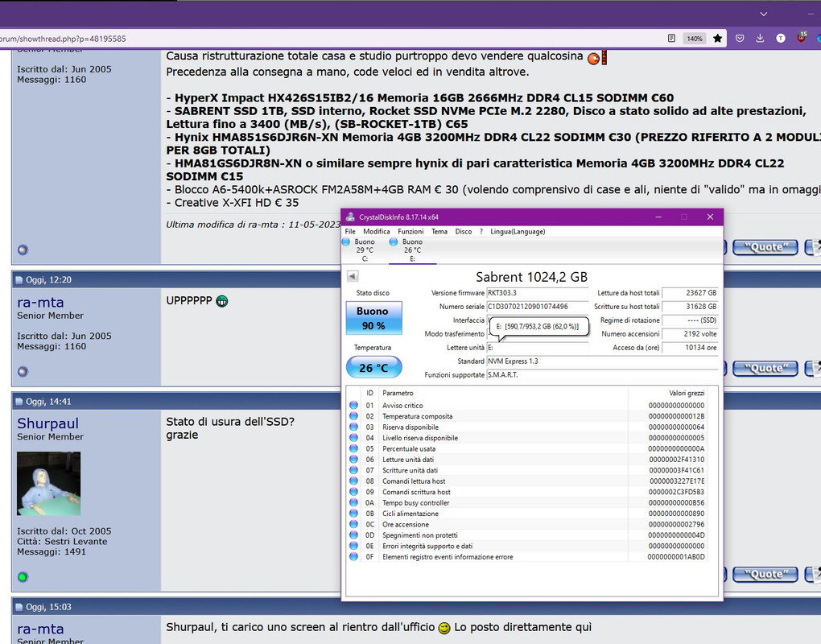Open the Modifica menu
This screenshot has width=821, height=644.
[377, 231]
